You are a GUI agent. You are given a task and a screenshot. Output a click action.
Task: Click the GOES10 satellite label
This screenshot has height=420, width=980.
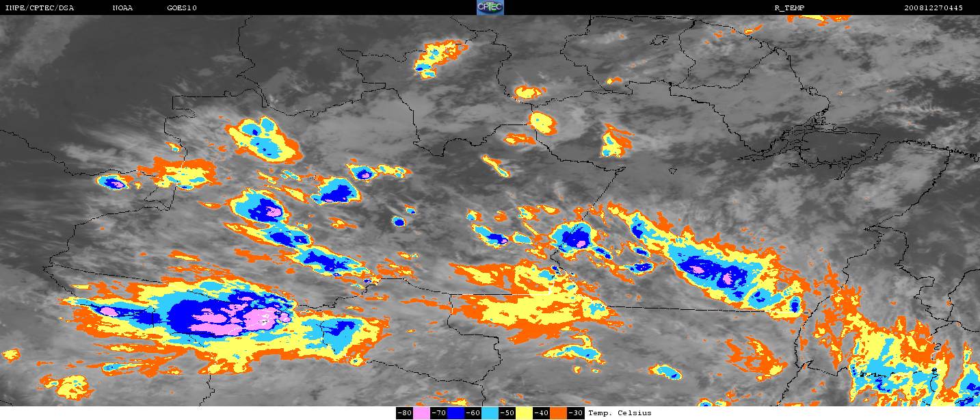click(181, 8)
